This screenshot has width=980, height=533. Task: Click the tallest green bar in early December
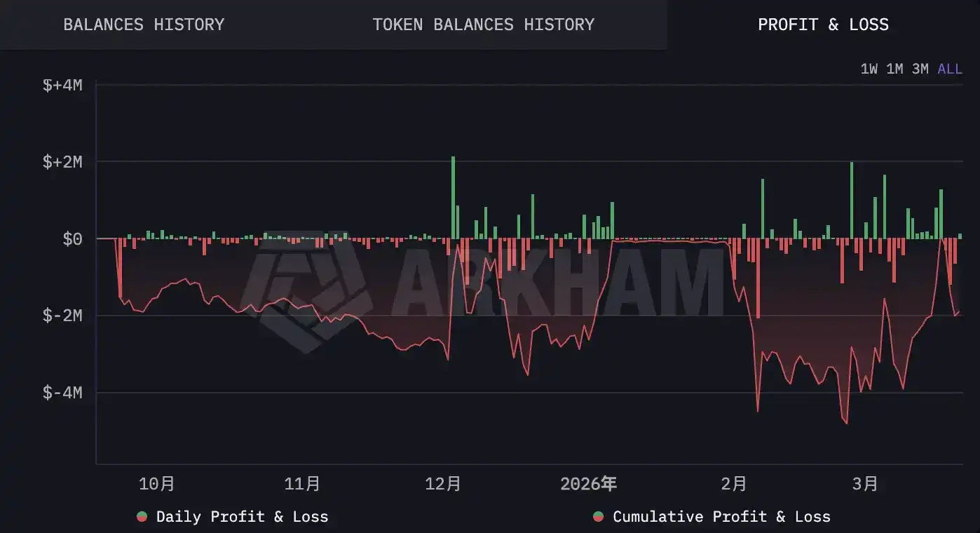click(x=453, y=198)
